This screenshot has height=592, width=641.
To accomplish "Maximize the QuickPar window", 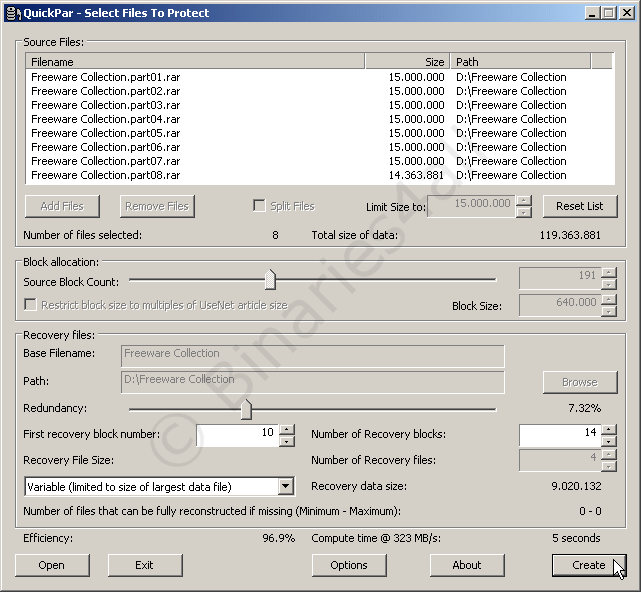I will point(608,13).
